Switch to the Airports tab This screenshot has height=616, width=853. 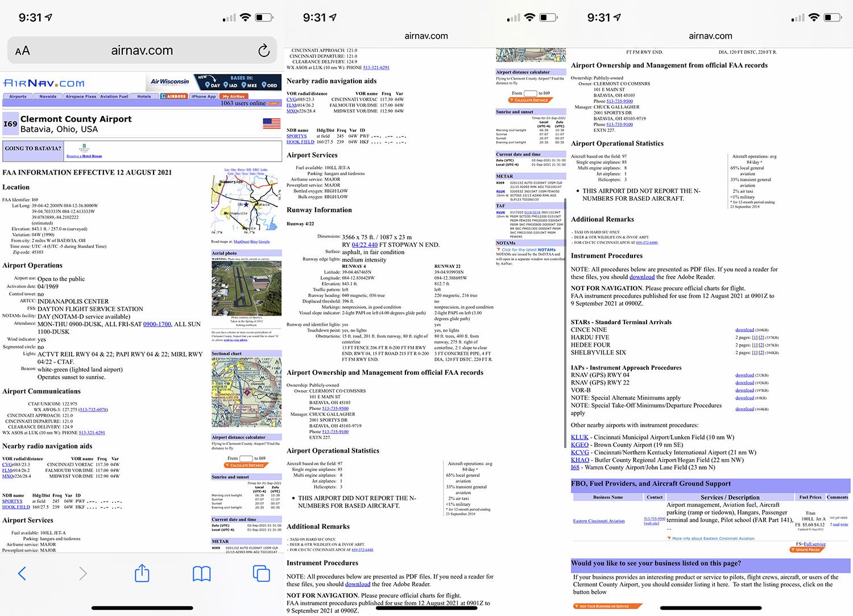tap(18, 97)
